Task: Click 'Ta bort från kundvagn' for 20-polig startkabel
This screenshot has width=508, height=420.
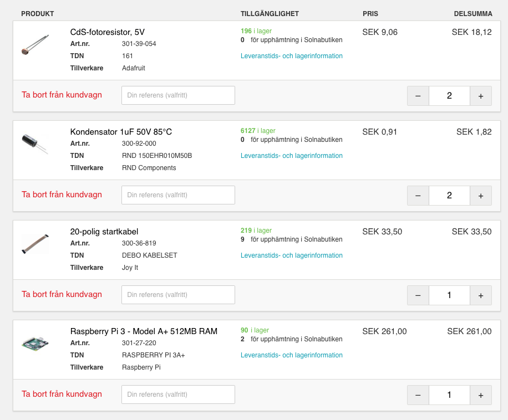Action: coord(62,294)
